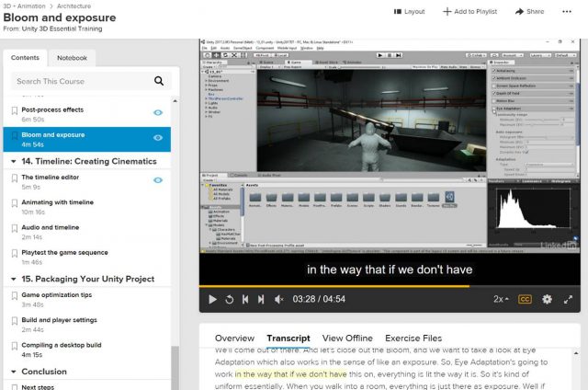Open the View Offline tab
The height and width of the screenshot is (390, 588).
point(347,338)
